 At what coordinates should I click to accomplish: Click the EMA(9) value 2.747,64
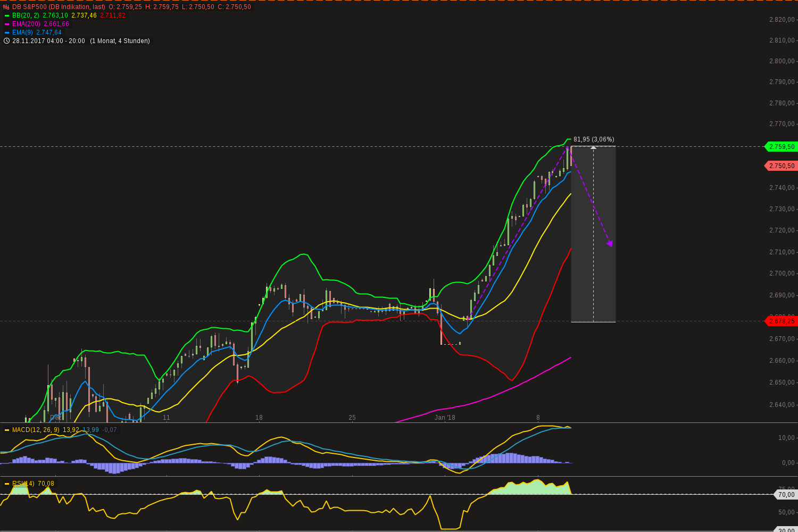click(x=49, y=32)
